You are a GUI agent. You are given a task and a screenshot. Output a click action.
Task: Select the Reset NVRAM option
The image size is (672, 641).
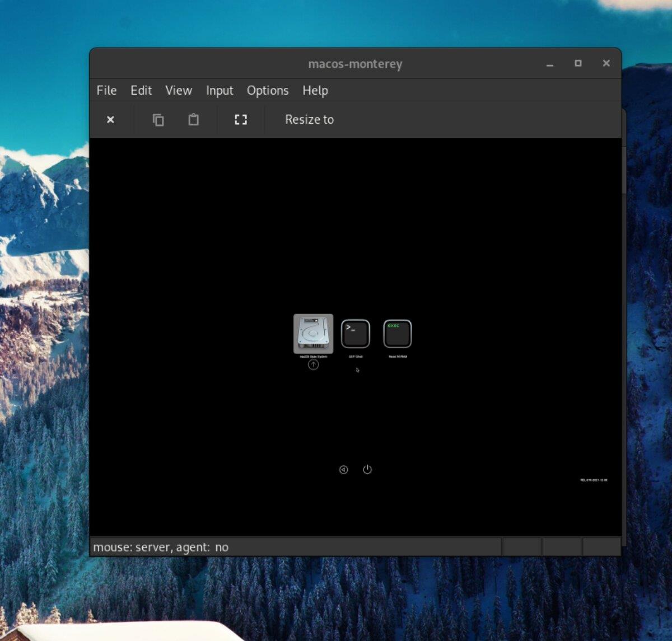(x=398, y=334)
